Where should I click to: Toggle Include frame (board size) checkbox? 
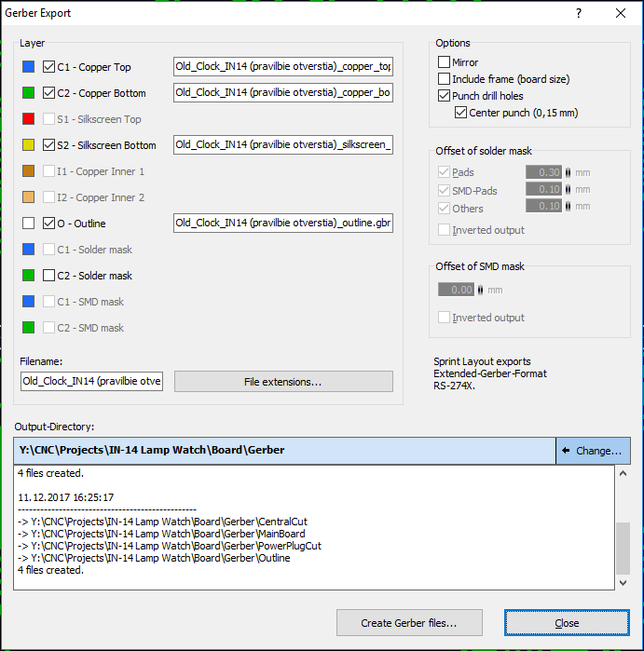445,79
